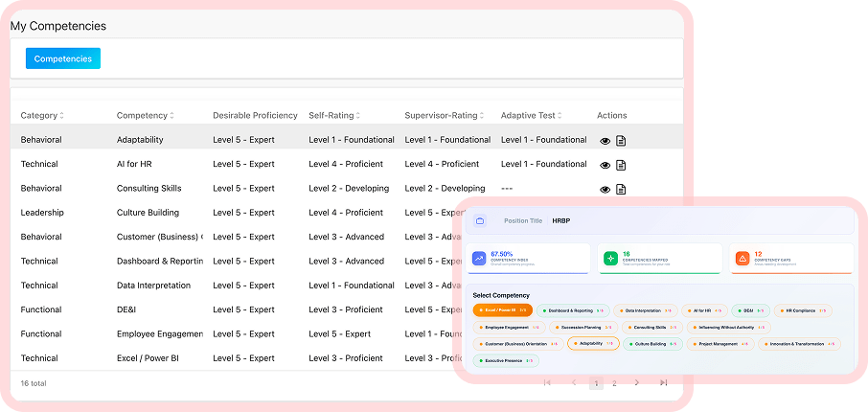Click 'Level 5 - Expert' self-rating for Employee Engagement

340,334
